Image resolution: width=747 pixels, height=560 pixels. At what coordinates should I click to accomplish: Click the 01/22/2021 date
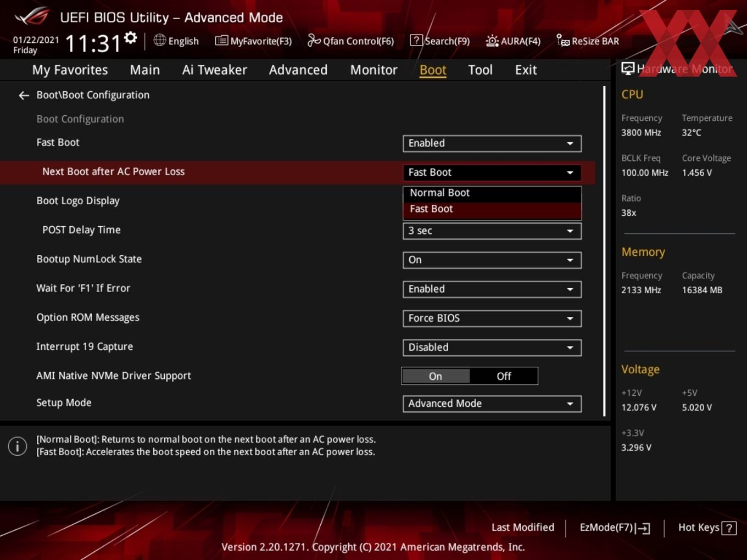[x=36, y=40]
